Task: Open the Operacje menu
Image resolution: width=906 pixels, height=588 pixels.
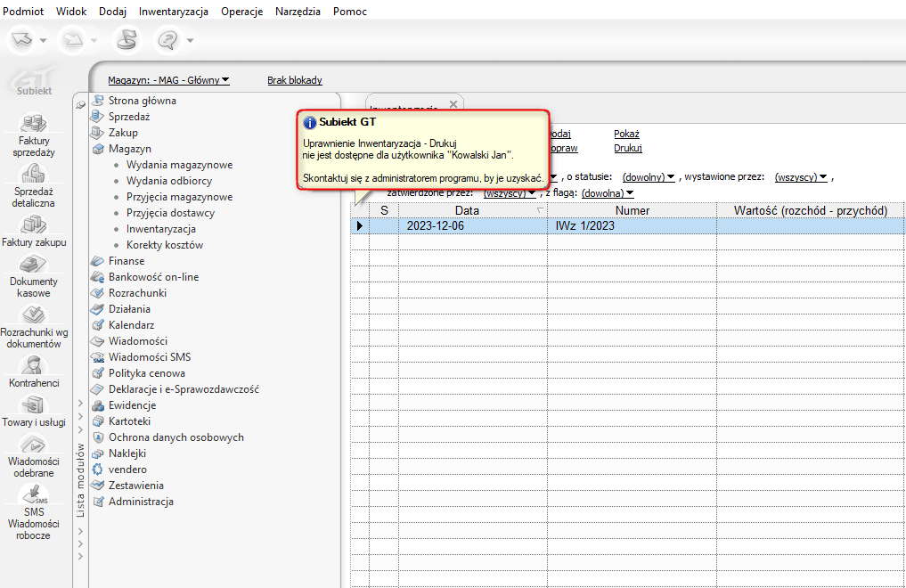Action: click(241, 12)
